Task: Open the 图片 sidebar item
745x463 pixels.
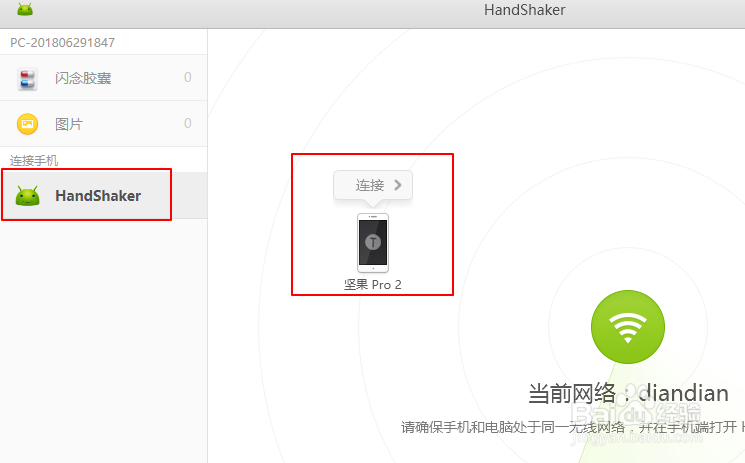Action: point(104,124)
